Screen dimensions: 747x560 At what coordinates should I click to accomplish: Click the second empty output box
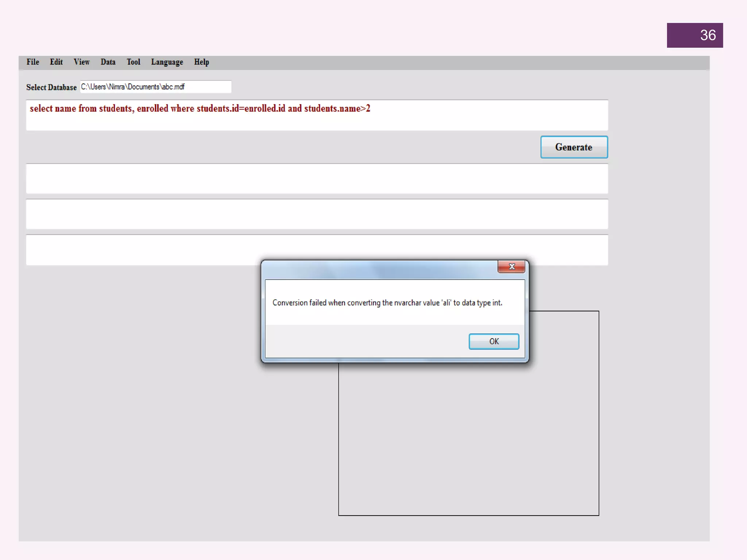(317, 214)
